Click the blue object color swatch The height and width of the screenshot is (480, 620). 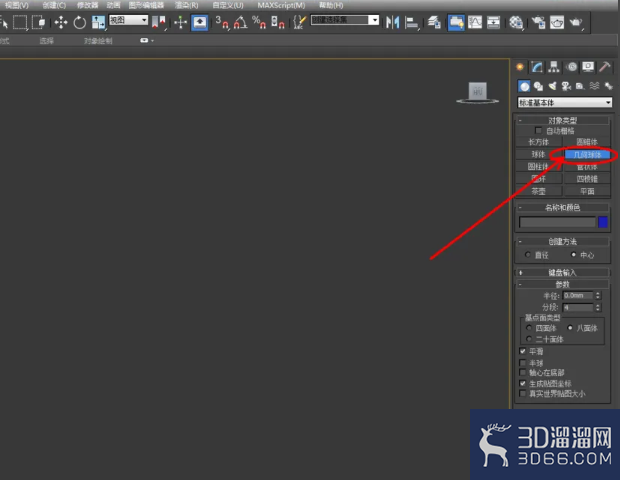point(603,222)
